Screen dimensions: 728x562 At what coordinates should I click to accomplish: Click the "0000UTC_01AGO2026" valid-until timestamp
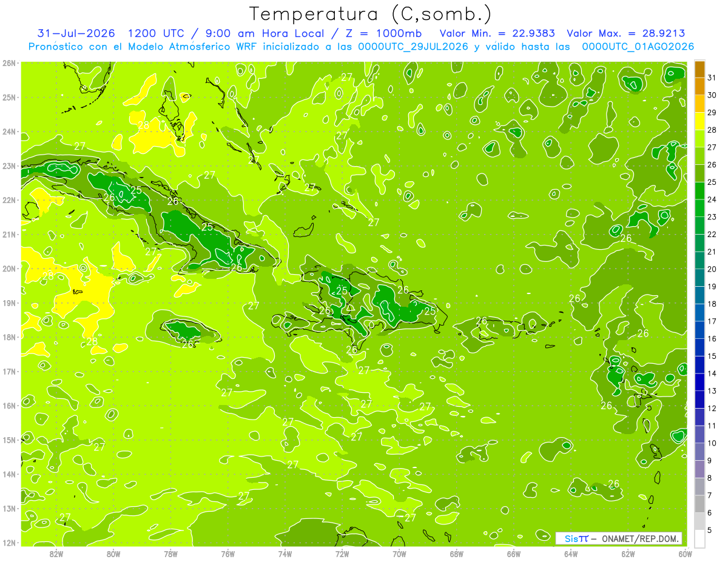[x=638, y=47]
